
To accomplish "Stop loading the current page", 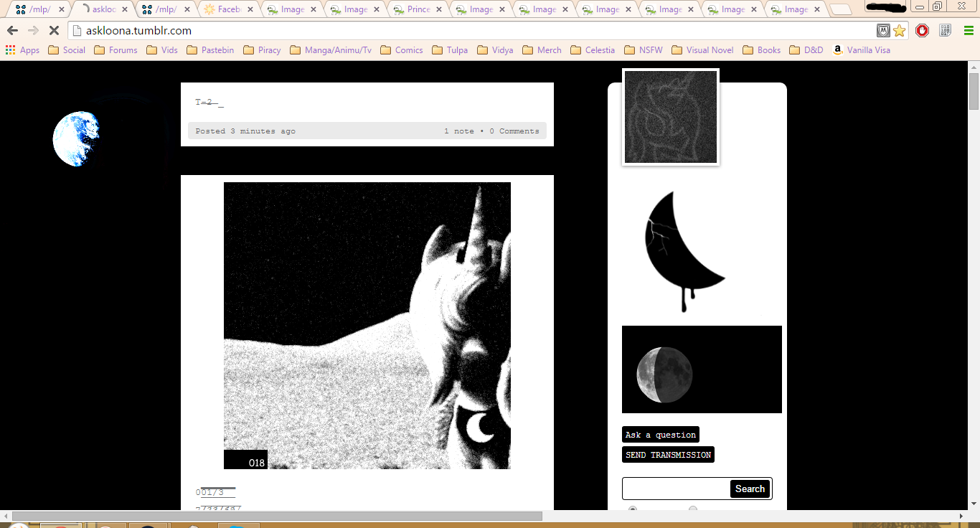I will click(54, 31).
